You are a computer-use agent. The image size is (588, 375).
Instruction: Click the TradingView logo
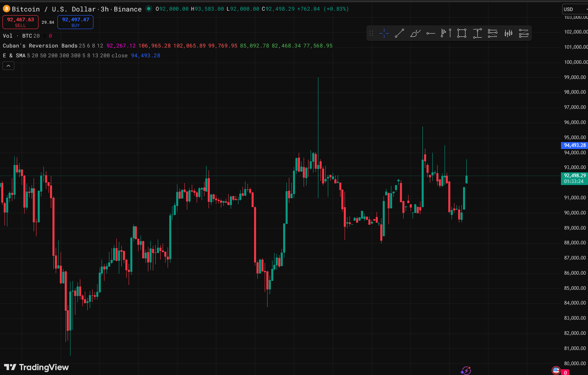pos(36,367)
